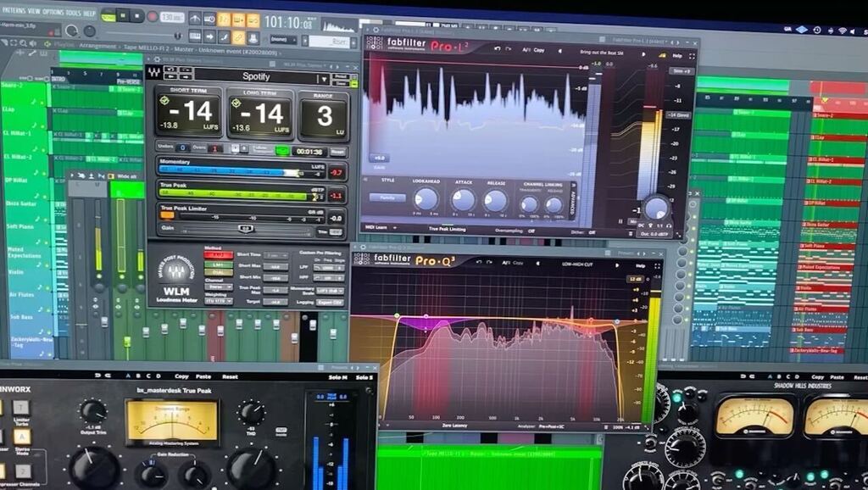Viewport: 868px width, 490px height.
Task: Toggle the green Follow Transport button in WLM
Action: pyautogui.click(x=282, y=151)
